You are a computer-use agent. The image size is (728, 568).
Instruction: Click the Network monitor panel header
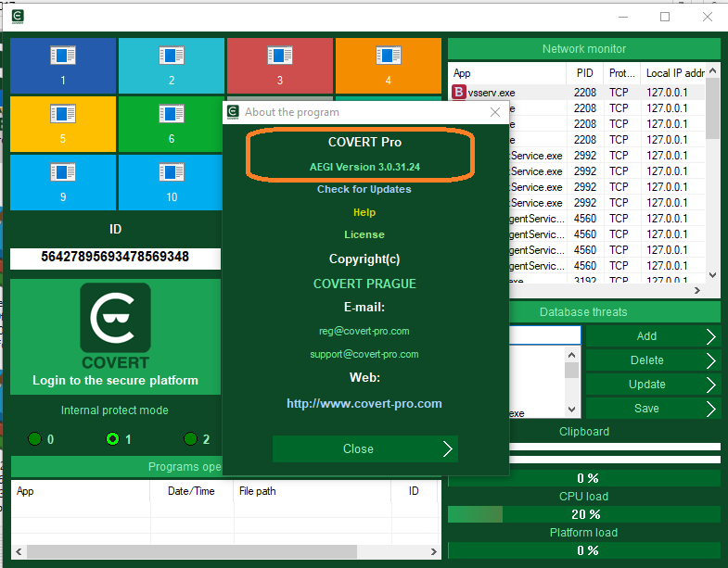pyautogui.click(x=584, y=49)
